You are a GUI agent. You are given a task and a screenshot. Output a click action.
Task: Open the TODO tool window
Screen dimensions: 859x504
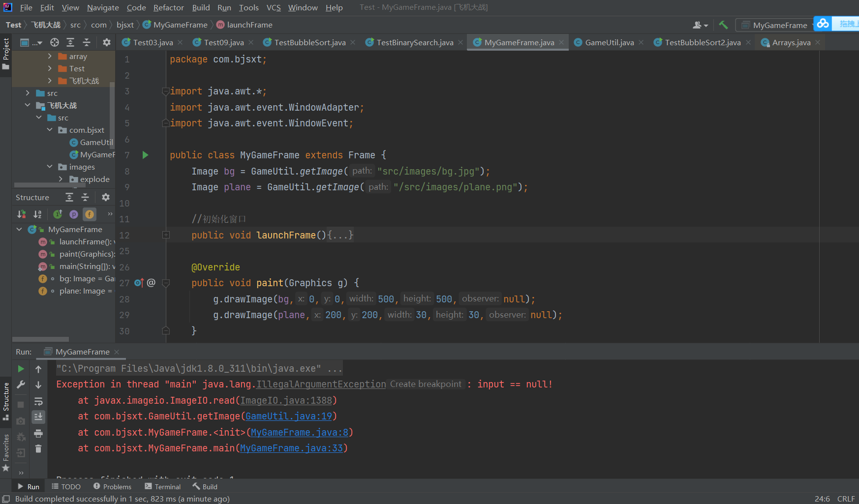pyautogui.click(x=66, y=486)
